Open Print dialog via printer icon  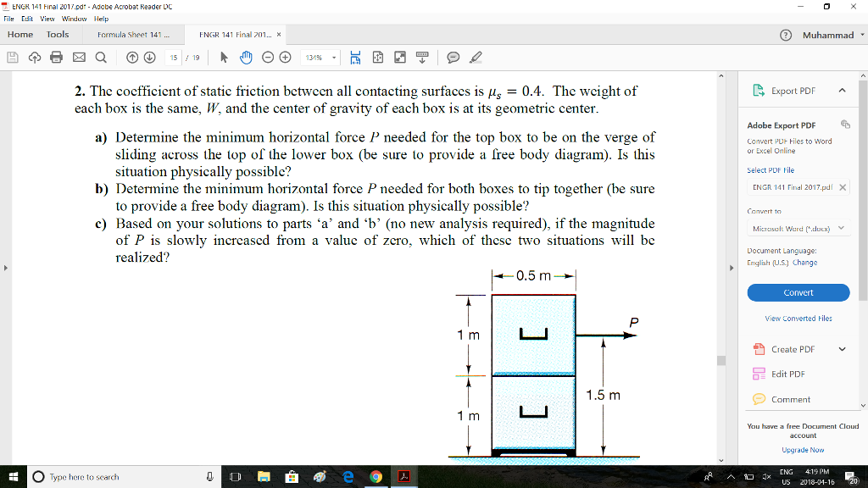(x=56, y=57)
